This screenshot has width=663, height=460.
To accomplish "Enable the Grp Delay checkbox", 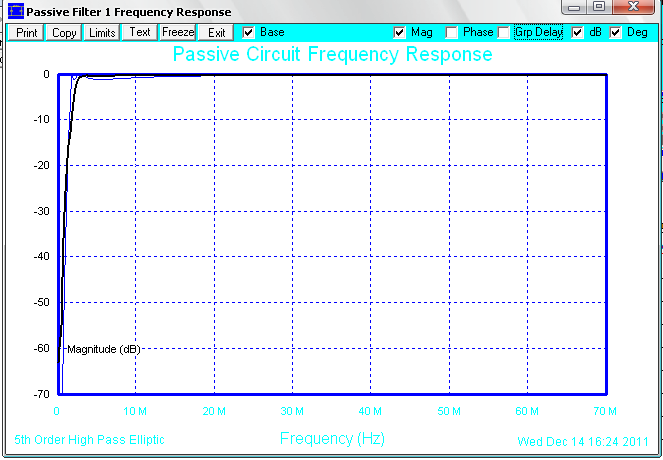I will [503, 33].
